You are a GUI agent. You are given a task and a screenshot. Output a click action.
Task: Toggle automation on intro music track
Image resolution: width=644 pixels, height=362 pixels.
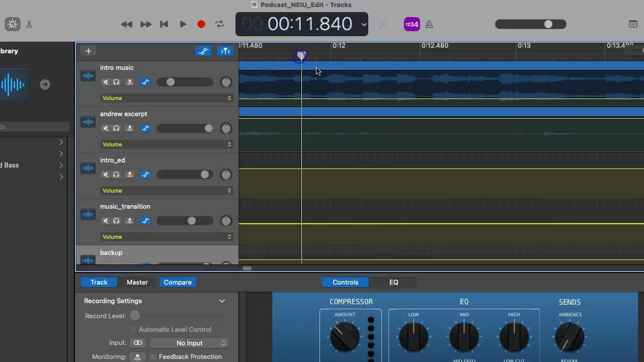tap(145, 82)
